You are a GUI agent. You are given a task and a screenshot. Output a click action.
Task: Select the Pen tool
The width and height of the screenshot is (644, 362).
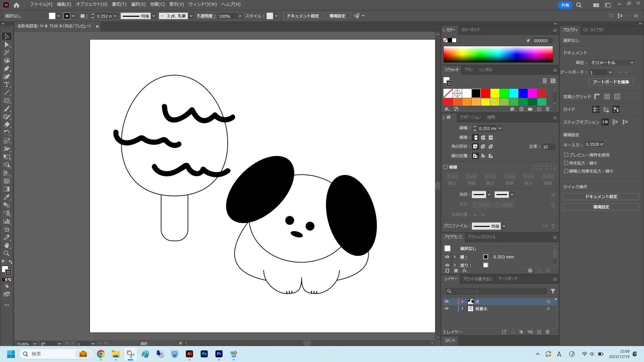coord(6,68)
